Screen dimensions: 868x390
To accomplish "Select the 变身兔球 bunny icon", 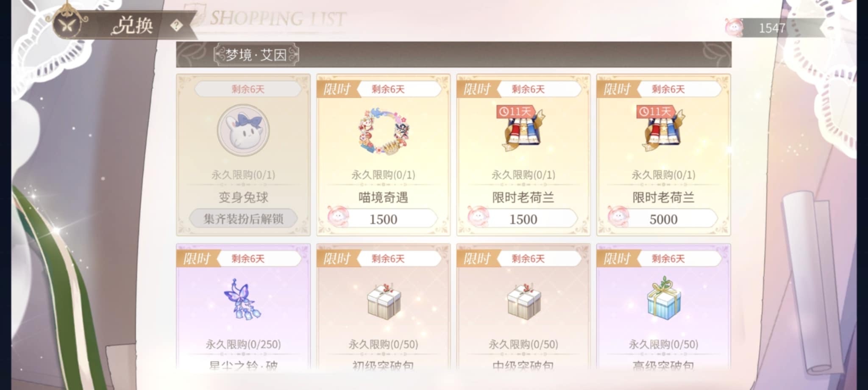I will 243,130.
